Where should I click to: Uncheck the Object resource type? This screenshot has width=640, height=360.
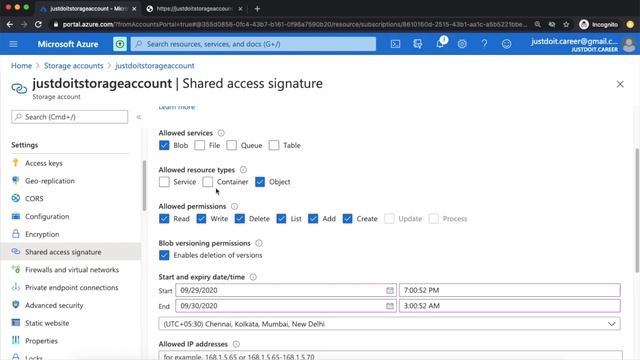[x=260, y=182]
